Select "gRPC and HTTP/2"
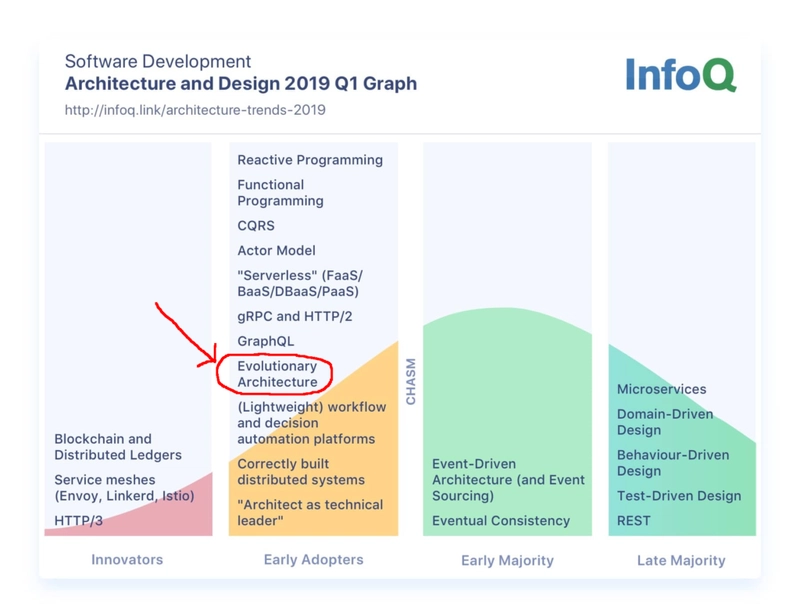The image size is (800, 607). click(x=295, y=316)
